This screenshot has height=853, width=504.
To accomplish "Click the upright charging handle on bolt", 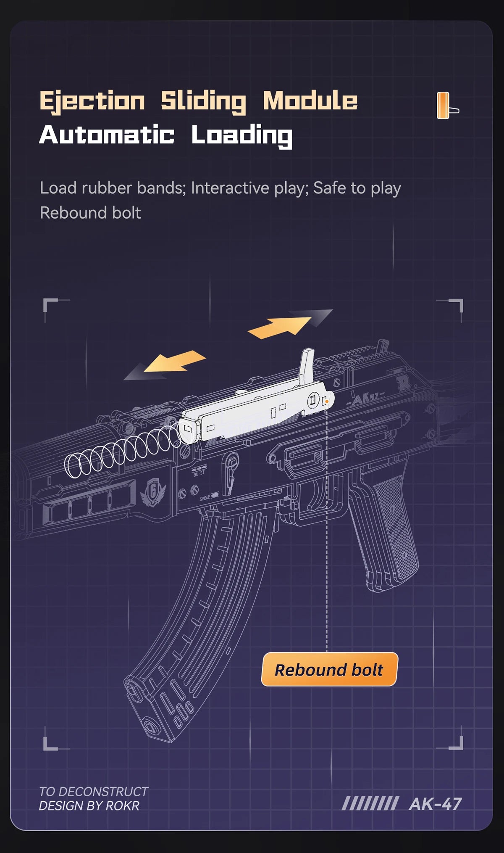I will 307,366.
